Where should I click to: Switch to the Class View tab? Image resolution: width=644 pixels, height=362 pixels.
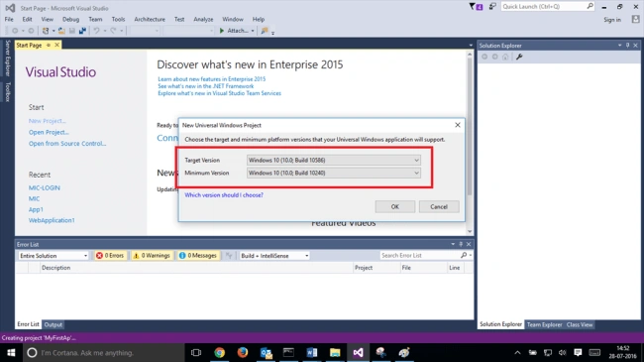580,324
